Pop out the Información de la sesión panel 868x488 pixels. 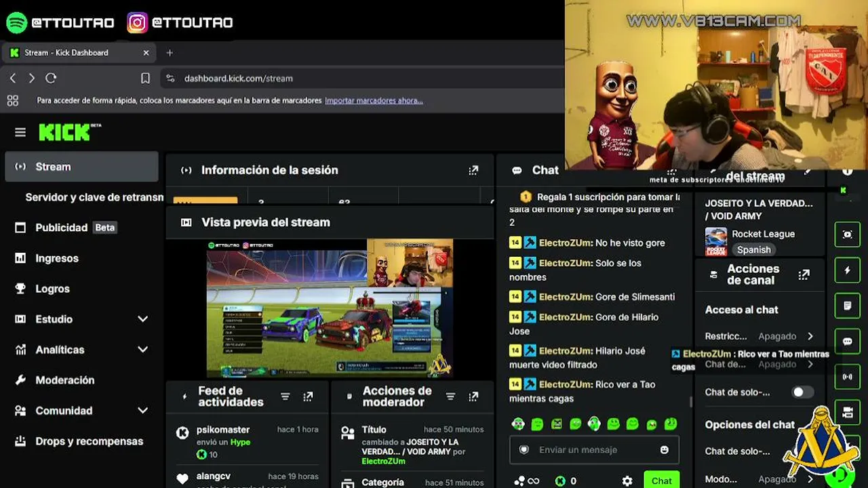pos(473,170)
